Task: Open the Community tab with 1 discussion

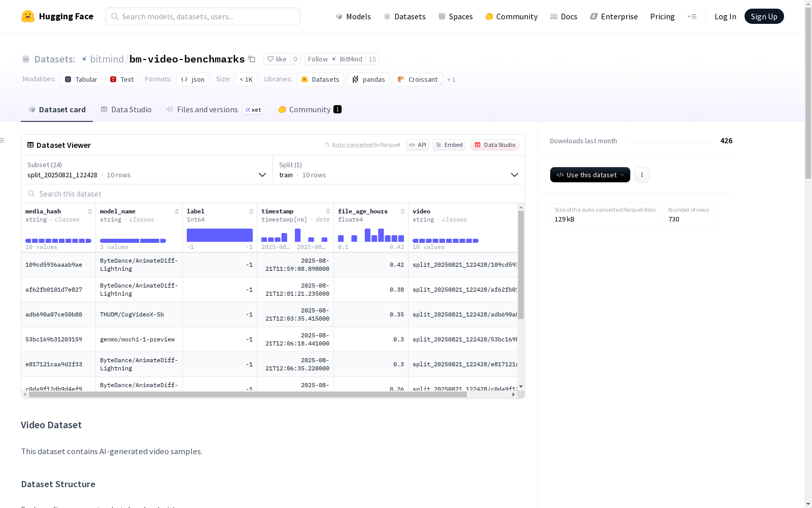Action: pos(310,109)
